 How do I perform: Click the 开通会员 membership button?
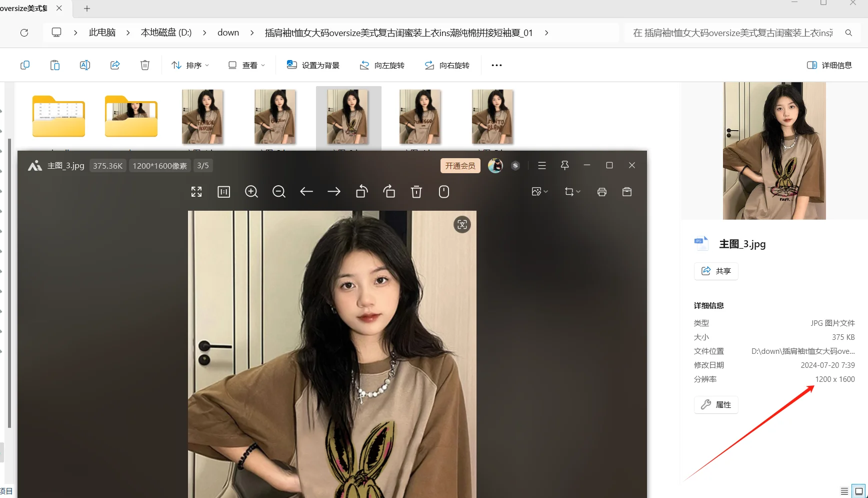click(x=460, y=165)
